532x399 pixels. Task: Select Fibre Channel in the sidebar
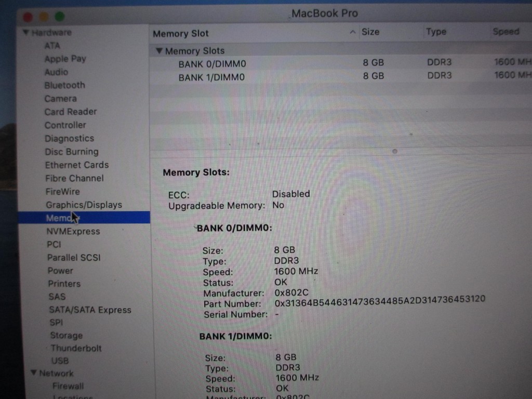[x=74, y=178]
